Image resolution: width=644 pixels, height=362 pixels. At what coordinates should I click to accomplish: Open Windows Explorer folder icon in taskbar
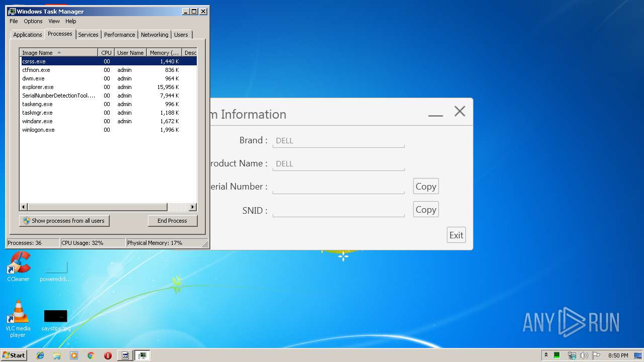click(x=57, y=355)
